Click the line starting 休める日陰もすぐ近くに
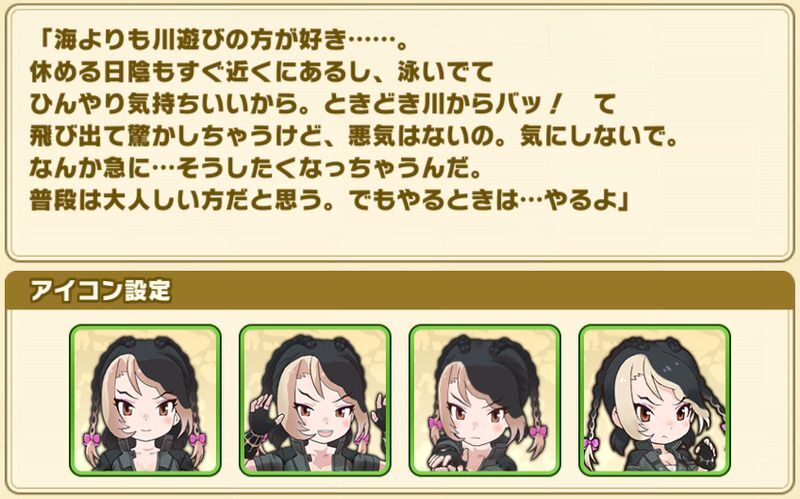The width and height of the screenshot is (800, 499). (261, 73)
